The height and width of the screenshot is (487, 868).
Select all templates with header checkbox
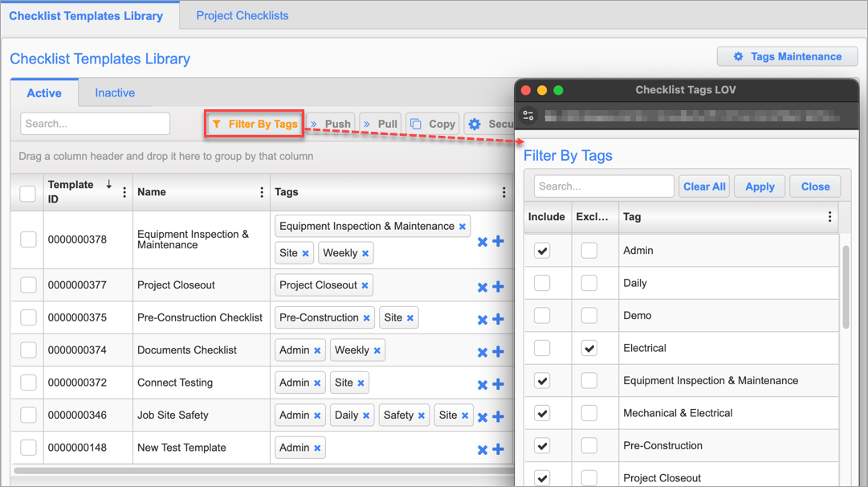tap(27, 194)
